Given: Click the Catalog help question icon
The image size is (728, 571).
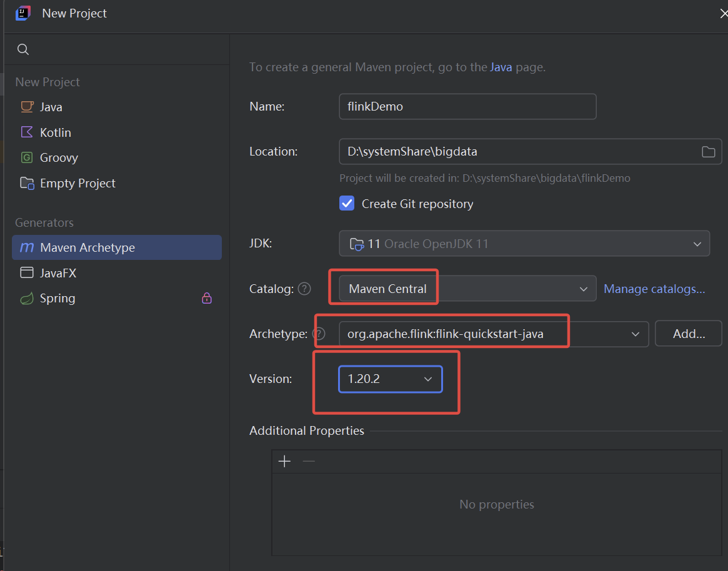Looking at the screenshot, I should [x=304, y=289].
